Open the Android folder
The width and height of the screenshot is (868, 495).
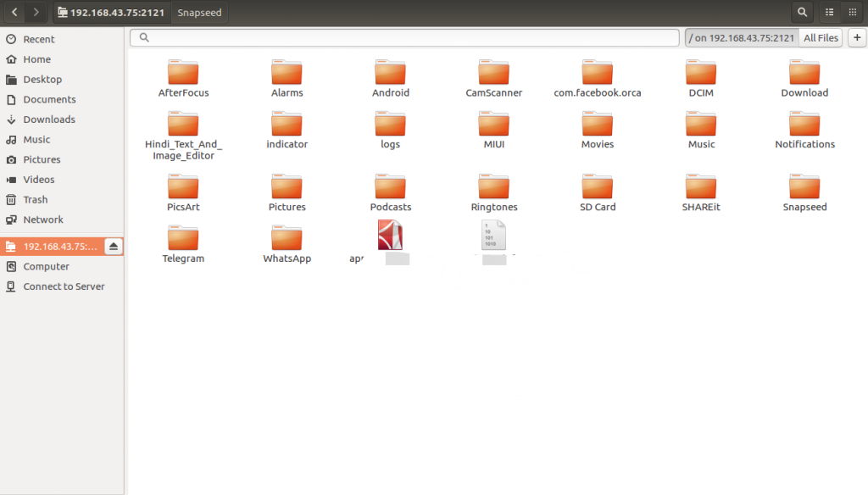(390, 79)
